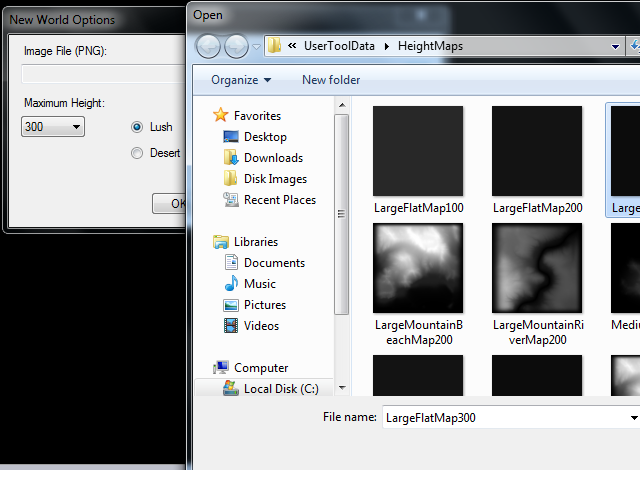Image resolution: width=640 pixels, height=480 pixels.
Task: Open the Maximum Height 300 dropdown
Action: (x=53, y=127)
